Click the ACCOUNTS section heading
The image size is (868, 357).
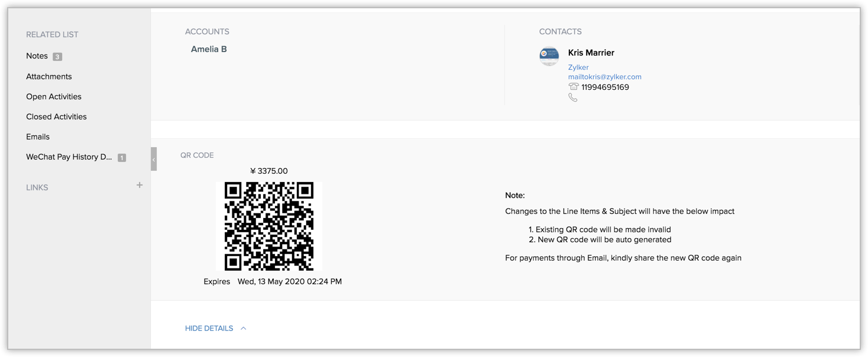[207, 31]
